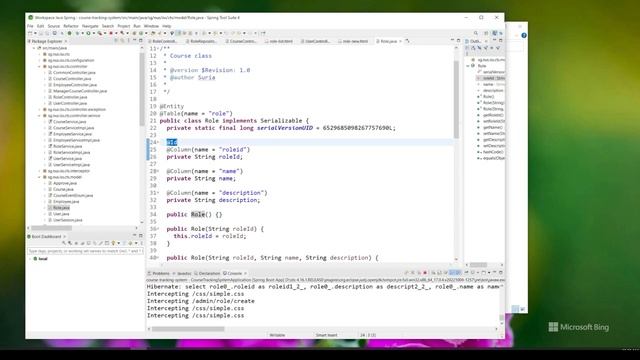Click the Writable status bar entry
640x360 pixels.
pyautogui.click(x=277, y=335)
